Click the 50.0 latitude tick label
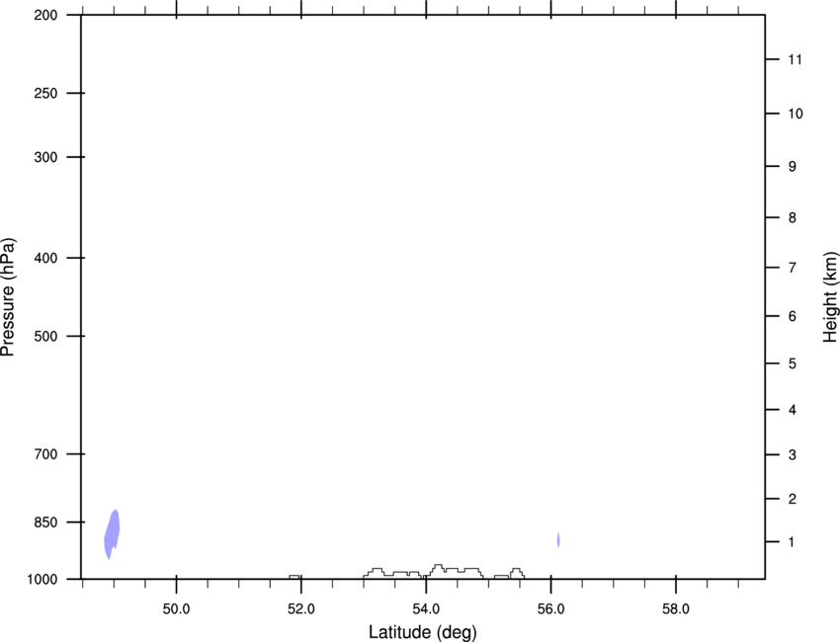Viewport: 840px width, 642px height. pyautogui.click(x=176, y=609)
